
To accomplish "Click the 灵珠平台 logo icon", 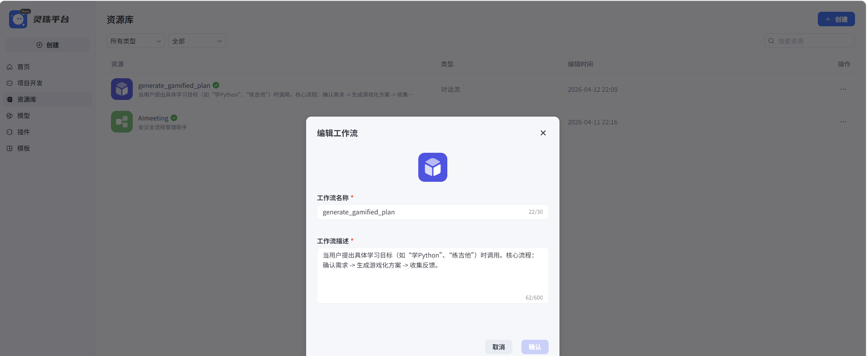I will click(x=18, y=19).
